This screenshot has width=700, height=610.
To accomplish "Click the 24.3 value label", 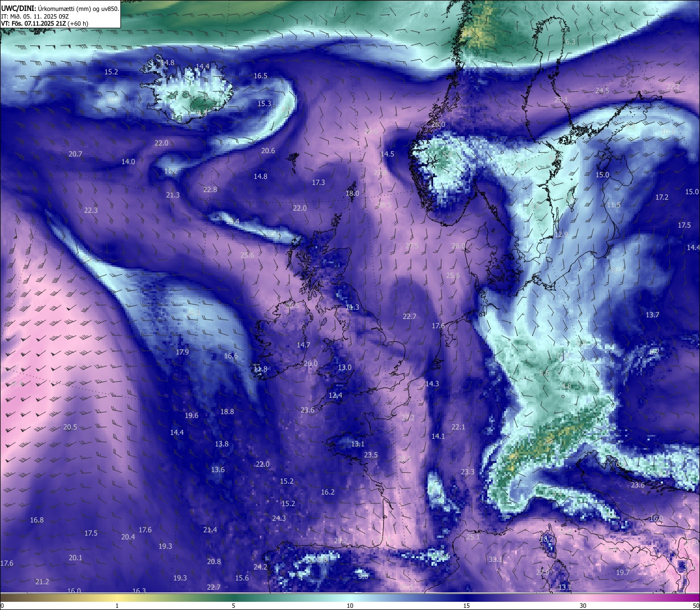I will point(279,519).
